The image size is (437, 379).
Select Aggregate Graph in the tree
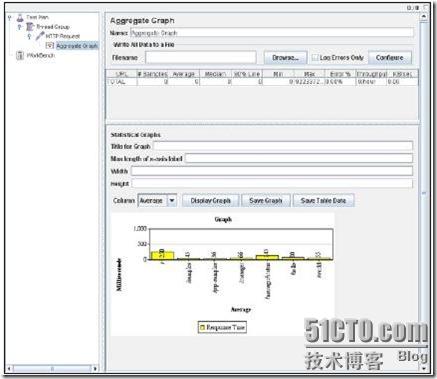[x=77, y=46]
